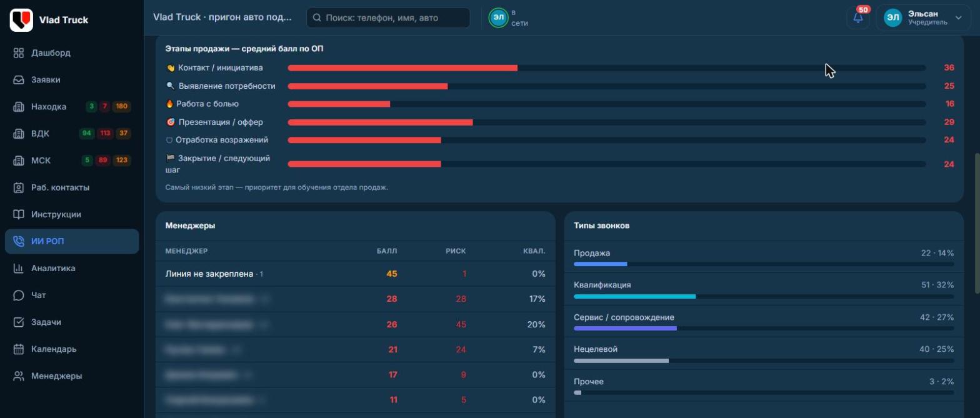Click the БАЛЛ column header
This screenshot has height=418, width=980.
pyautogui.click(x=387, y=251)
